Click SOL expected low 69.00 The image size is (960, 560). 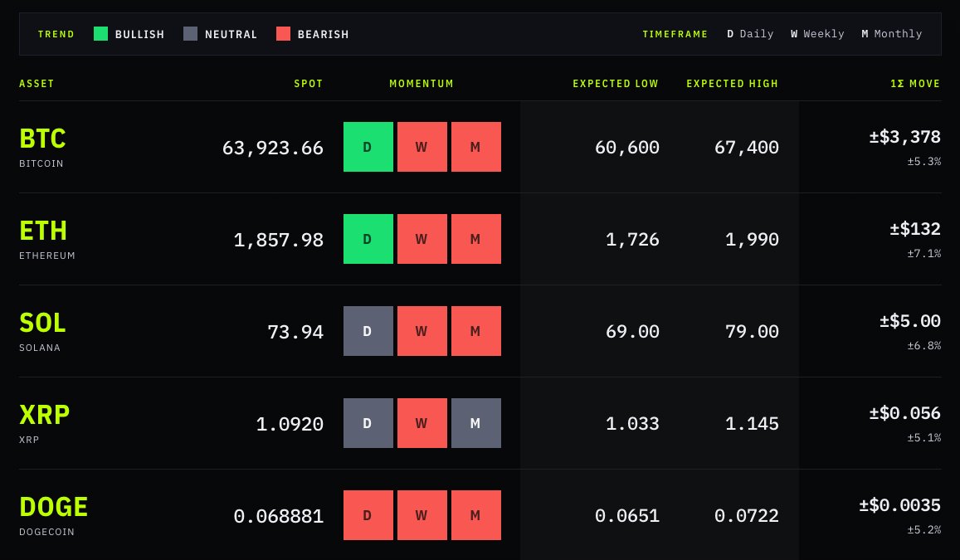632,331
